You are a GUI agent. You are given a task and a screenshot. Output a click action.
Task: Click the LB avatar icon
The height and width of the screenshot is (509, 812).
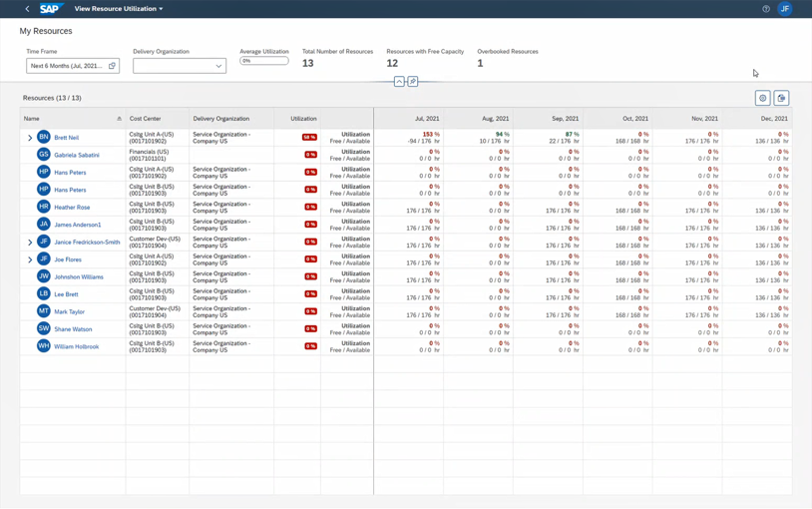pos(44,293)
